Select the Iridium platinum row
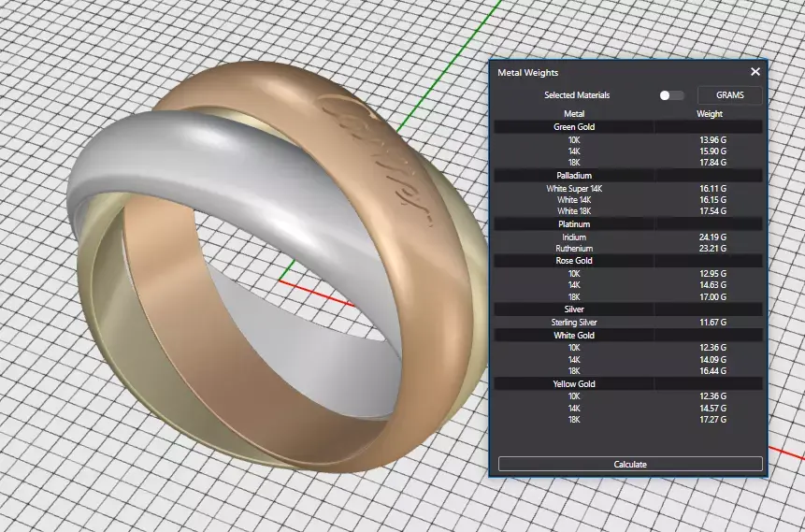The width and height of the screenshot is (805, 532). (628, 237)
